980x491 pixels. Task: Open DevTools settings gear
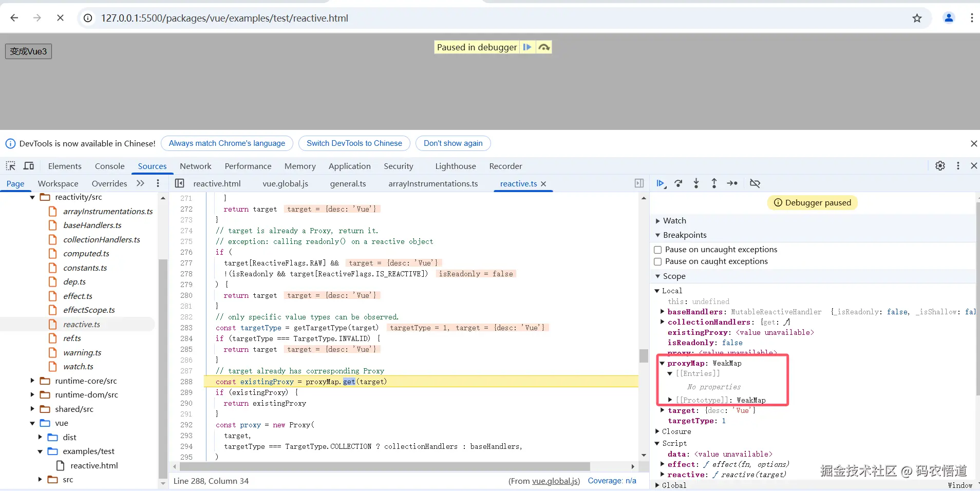[940, 166]
